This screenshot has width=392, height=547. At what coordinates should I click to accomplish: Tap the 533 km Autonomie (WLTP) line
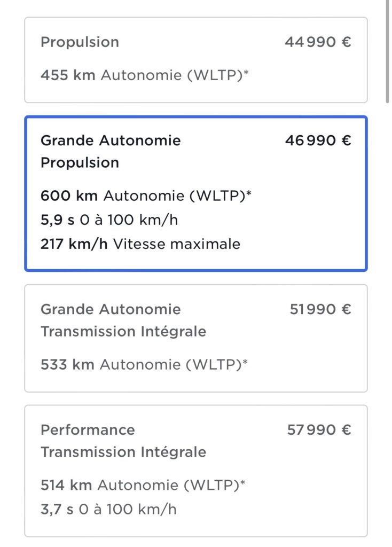coord(144,365)
